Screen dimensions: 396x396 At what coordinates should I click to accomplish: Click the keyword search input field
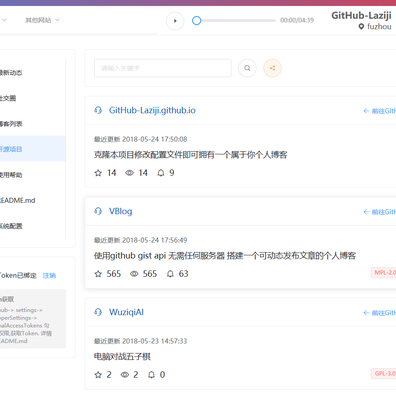[x=163, y=68]
